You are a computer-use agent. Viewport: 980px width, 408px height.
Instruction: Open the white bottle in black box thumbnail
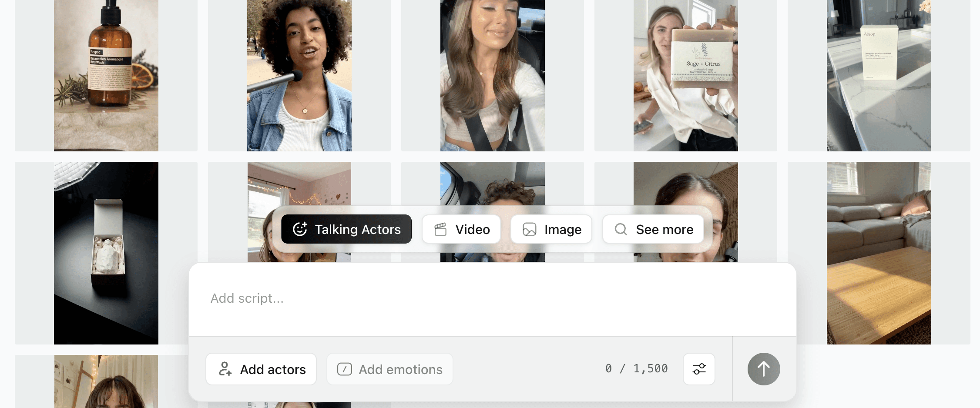[x=106, y=253]
